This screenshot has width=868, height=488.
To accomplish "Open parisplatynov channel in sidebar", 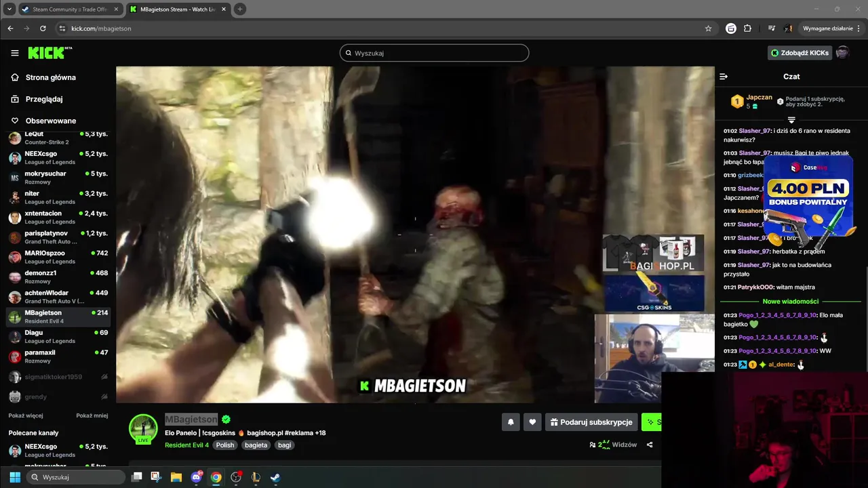I will click(58, 237).
